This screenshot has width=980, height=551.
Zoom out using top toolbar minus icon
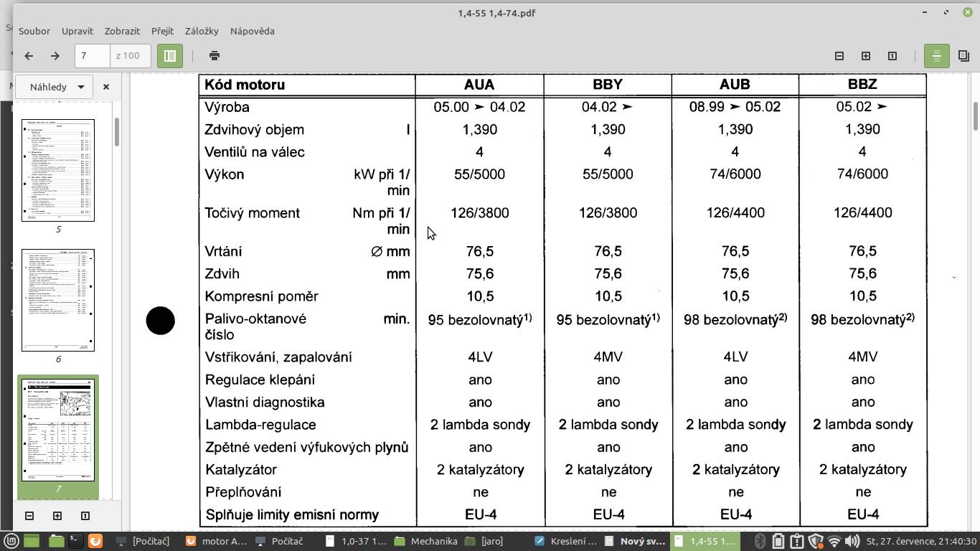[x=839, y=56]
